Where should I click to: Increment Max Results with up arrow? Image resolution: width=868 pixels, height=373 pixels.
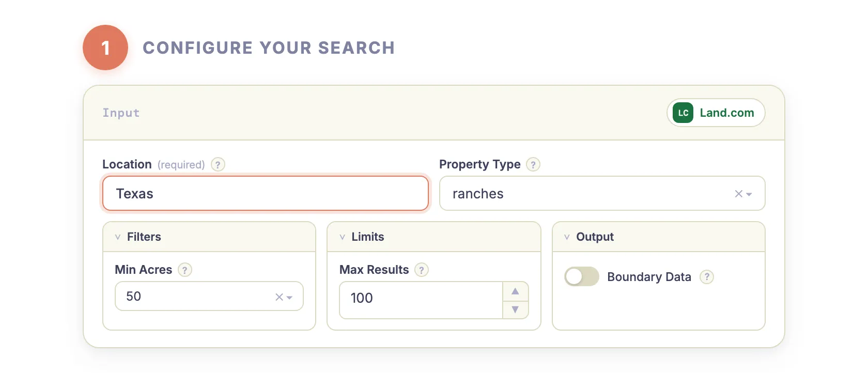click(x=515, y=291)
